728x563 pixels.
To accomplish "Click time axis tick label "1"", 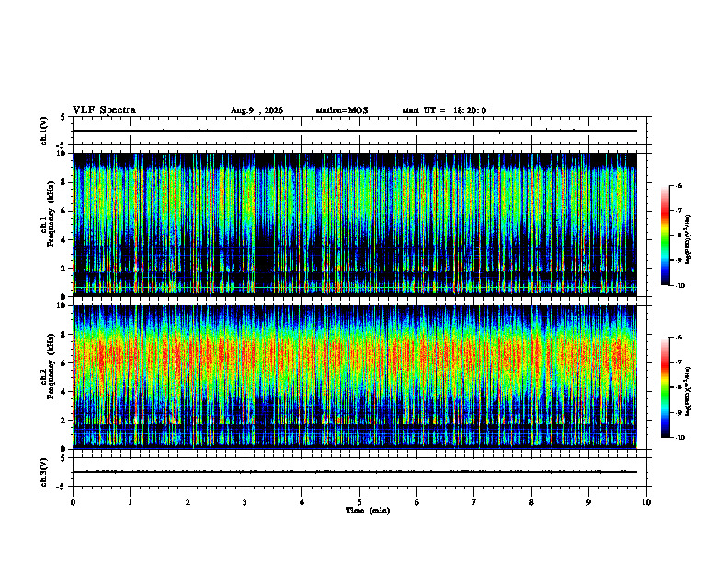I will [x=130, y=502].
